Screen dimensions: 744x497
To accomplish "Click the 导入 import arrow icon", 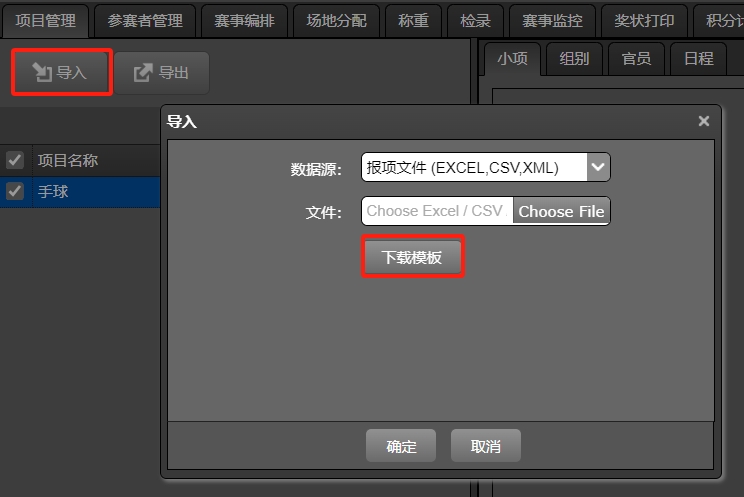I will pyautogui.click(x=42, y=73).
